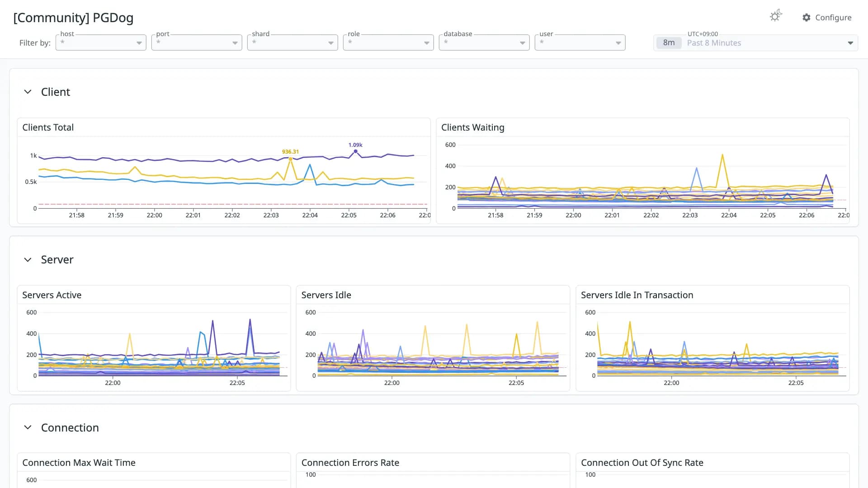Click the Configure gear icon
The height and width of the screenshot is (488, 868).
tap(807, 18)
